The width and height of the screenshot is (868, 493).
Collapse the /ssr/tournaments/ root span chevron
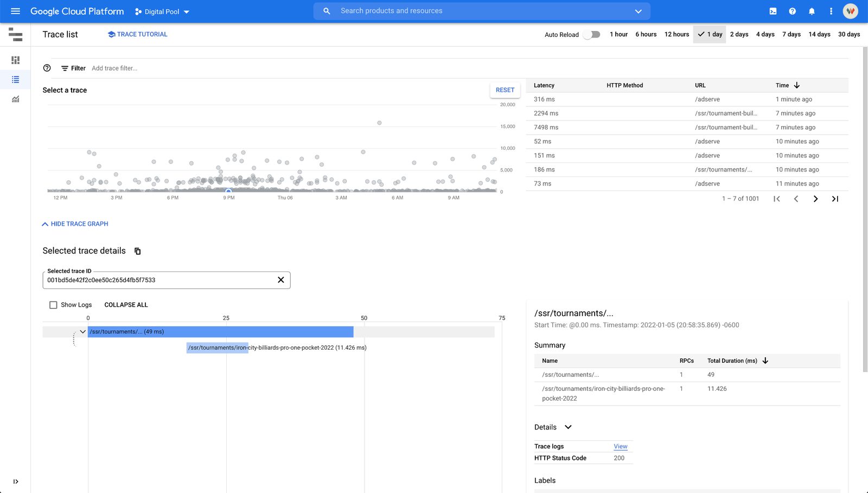click(x=82, y=332)
